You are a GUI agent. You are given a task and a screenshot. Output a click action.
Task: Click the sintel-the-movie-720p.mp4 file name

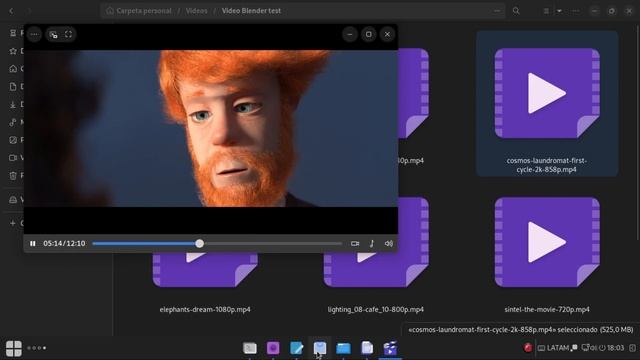click(547, 309)
